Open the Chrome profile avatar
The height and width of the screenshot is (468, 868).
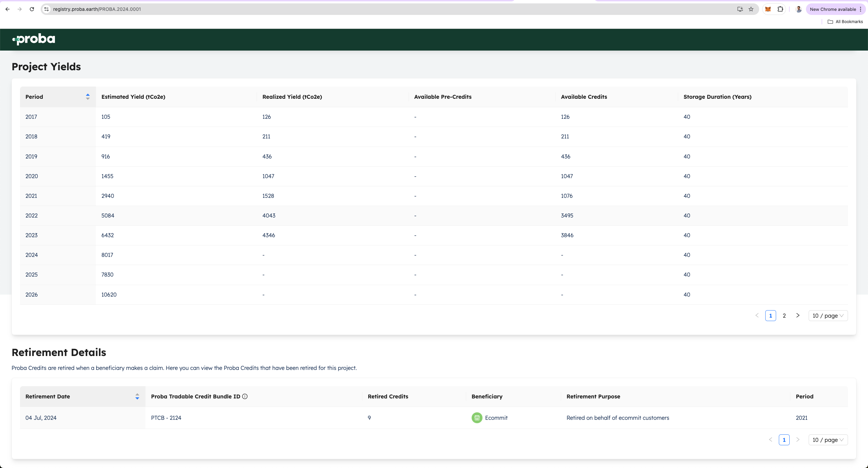click(798, 9)
